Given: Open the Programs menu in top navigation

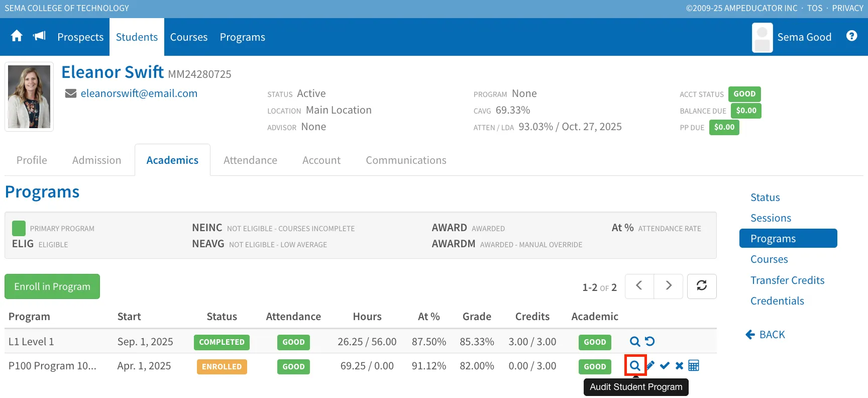Looking at the screenshot, I should [x=243, y=37].
